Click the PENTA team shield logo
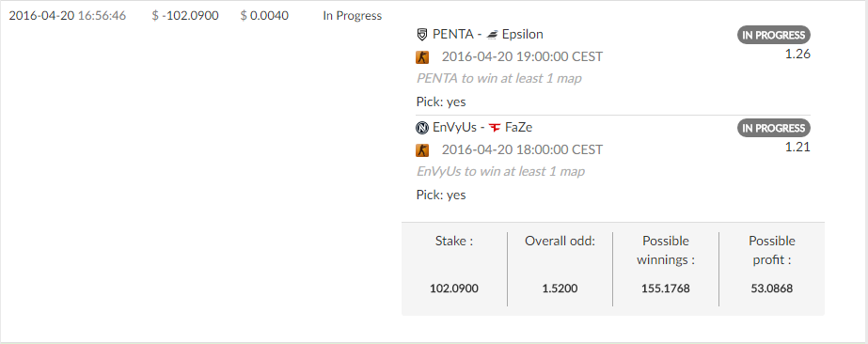868x344 pixels. click(x=422, y=34)
